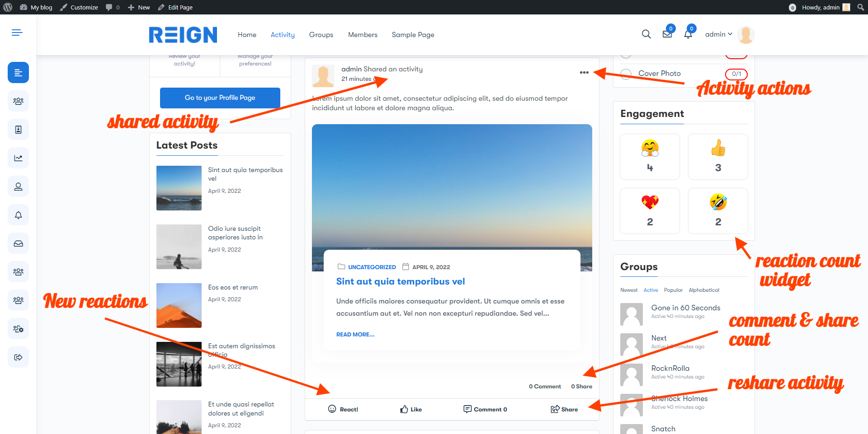
Task: Click READ MORE... link
Action: [355, 335]
